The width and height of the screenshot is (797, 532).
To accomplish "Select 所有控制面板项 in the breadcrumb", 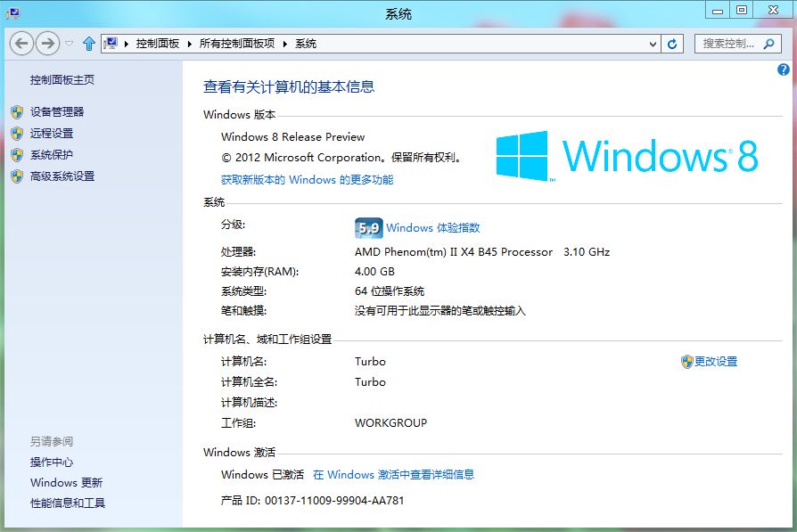I will [237, 44].
